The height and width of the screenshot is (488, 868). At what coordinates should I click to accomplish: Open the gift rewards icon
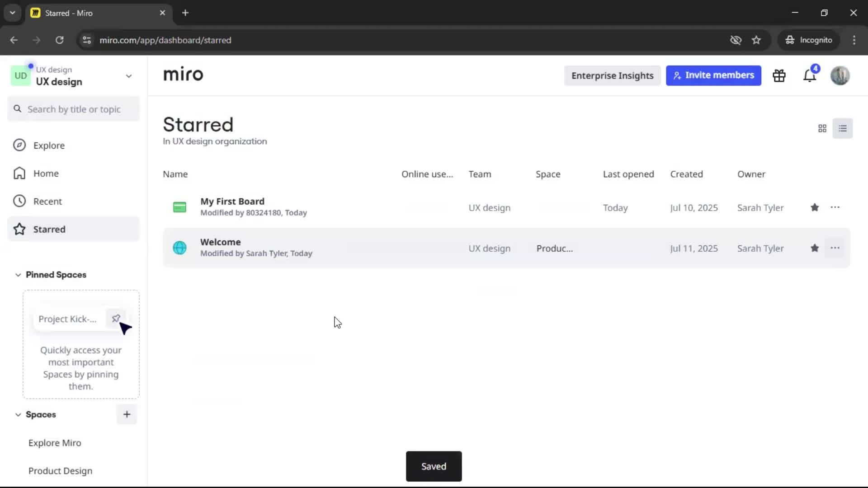[x=779, y=75]
